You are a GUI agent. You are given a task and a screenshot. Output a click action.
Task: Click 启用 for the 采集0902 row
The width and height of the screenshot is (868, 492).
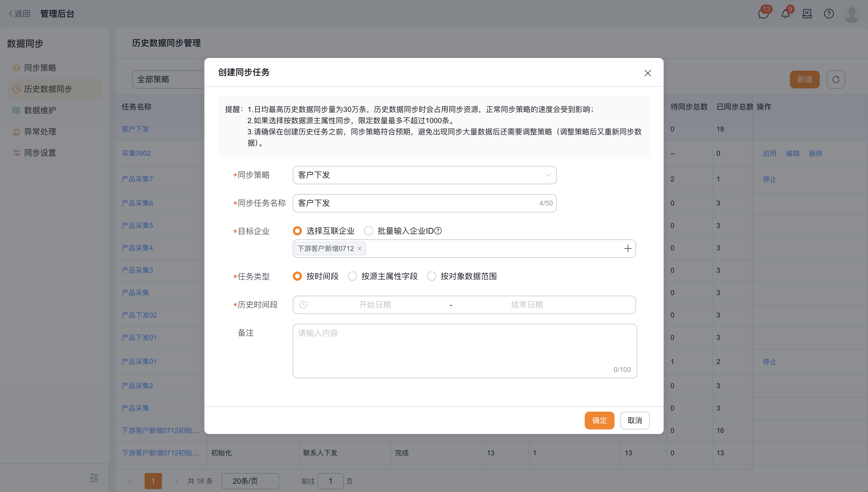coord(769,153)
